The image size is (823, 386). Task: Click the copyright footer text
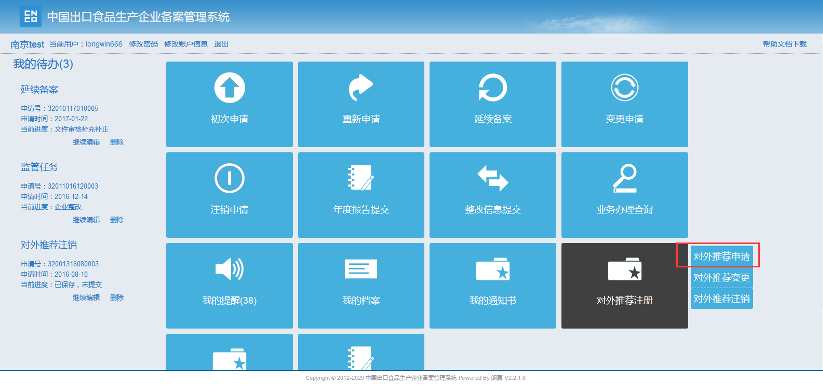pyautogui.click(x=415, y=378)
